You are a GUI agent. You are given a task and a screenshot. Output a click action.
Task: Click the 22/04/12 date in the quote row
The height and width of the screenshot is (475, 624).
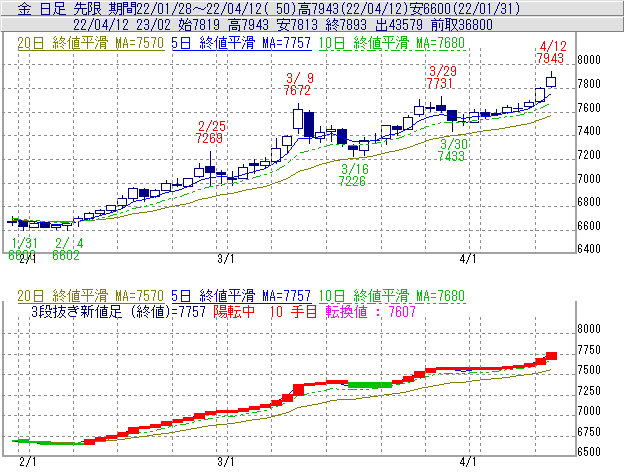[x=101, y=25]
